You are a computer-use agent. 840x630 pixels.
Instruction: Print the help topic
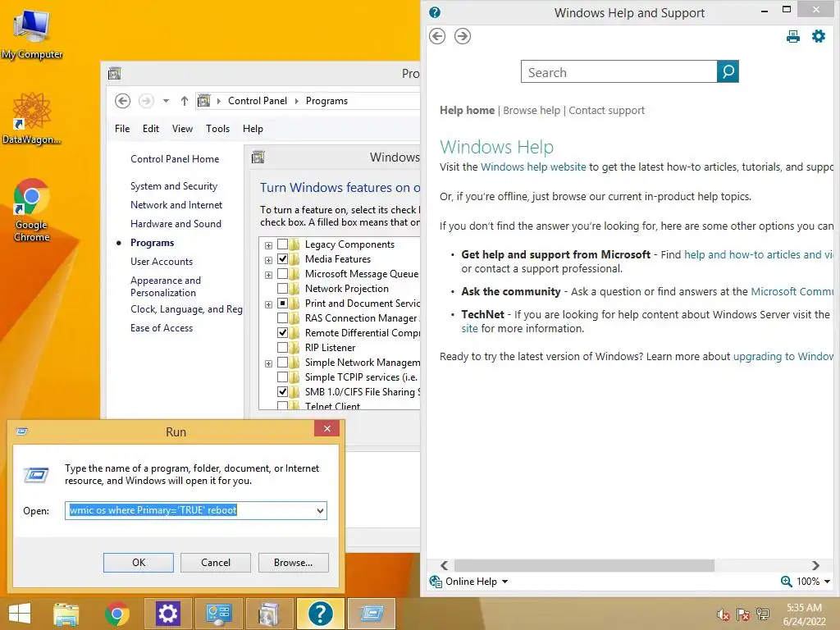pos(793,36)
